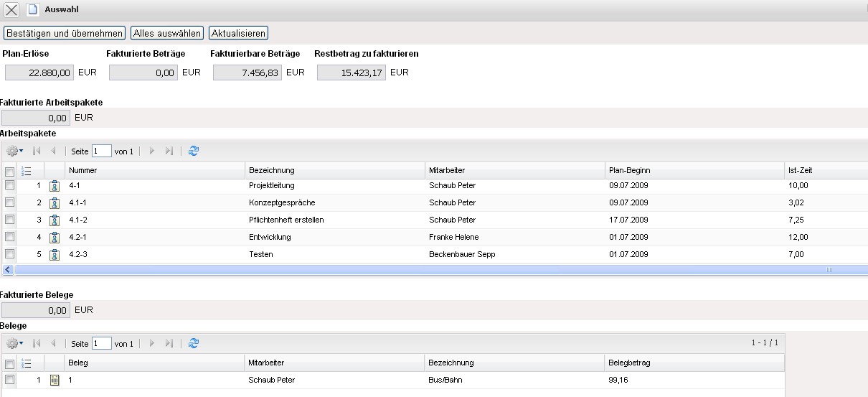This screenshot has height=397, width=868.
Task: Click the receipt icon for Bus/Bahn row
Action: click(x=55, y=380)
